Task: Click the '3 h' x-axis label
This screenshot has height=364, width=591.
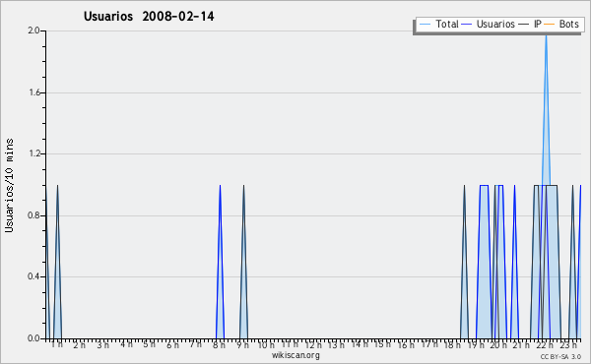Action: point(102,344)
